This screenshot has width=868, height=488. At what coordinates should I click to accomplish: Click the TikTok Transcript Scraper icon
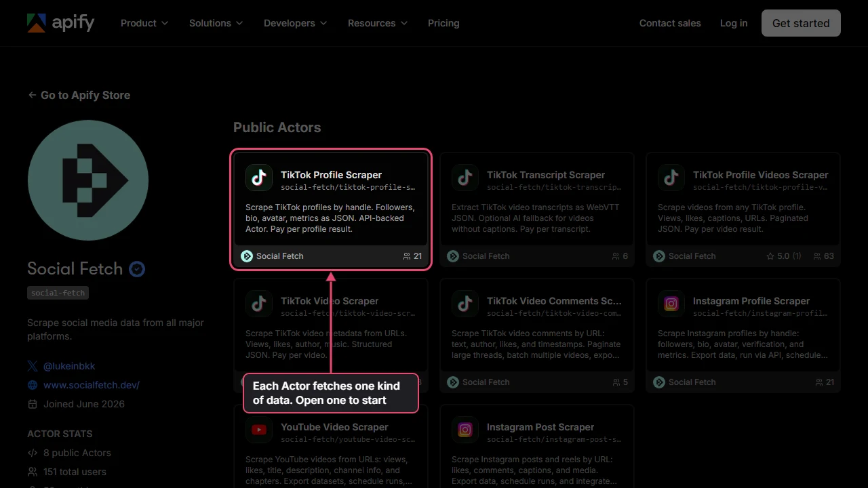[465, 178]
